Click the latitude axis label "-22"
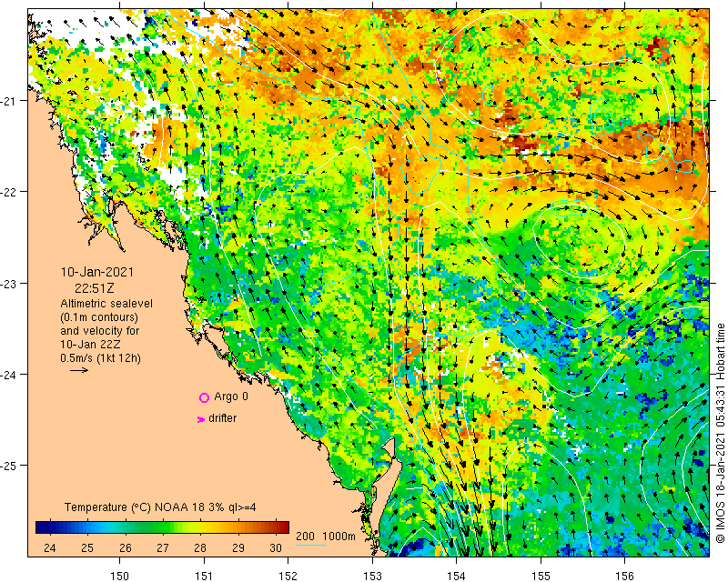 pos(9,192)
